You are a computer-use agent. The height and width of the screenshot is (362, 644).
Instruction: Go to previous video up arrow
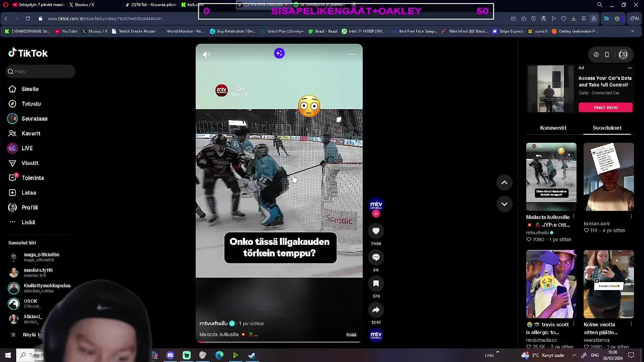click(x=504, y=183)
